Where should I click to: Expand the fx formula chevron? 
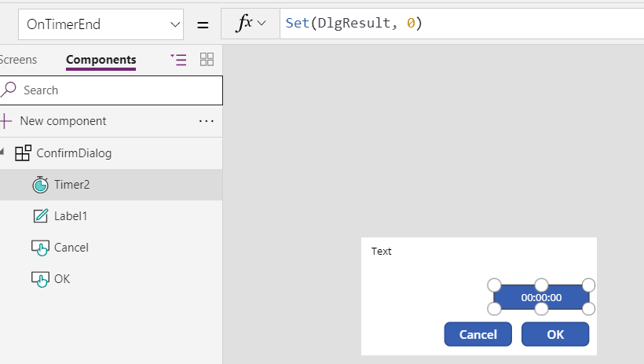click(262, 23)
